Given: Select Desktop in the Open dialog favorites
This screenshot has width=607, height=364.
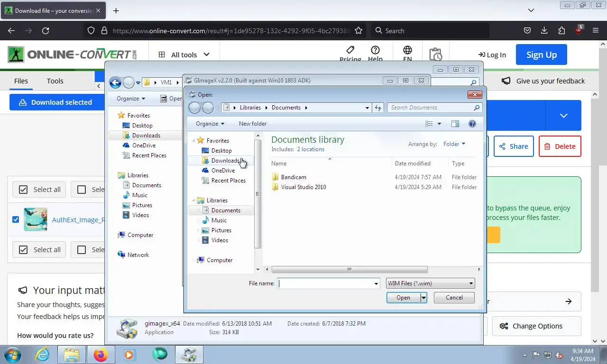Looking at the screenshot, I should (221, 151).
